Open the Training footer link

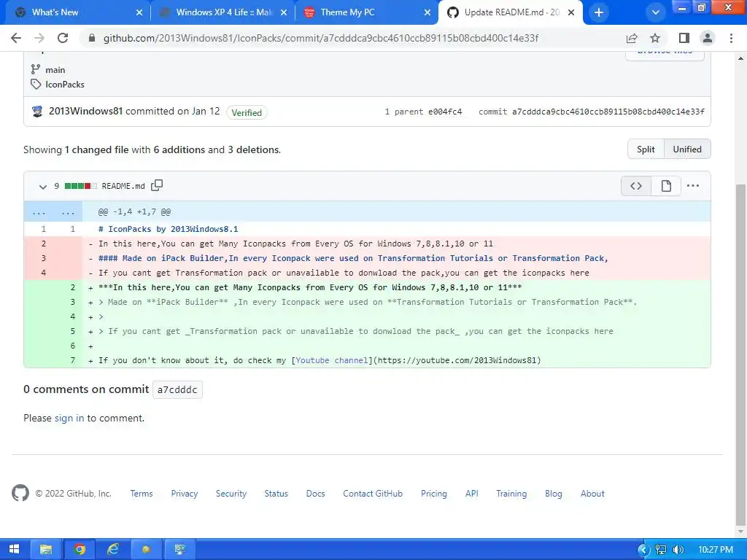tap(511, 494)
